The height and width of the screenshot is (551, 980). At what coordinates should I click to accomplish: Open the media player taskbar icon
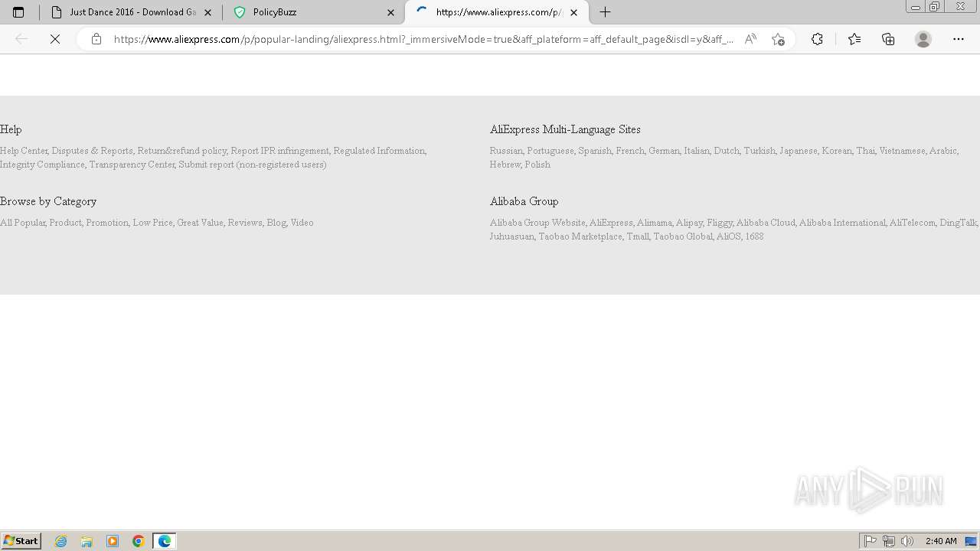click(113, 541)
